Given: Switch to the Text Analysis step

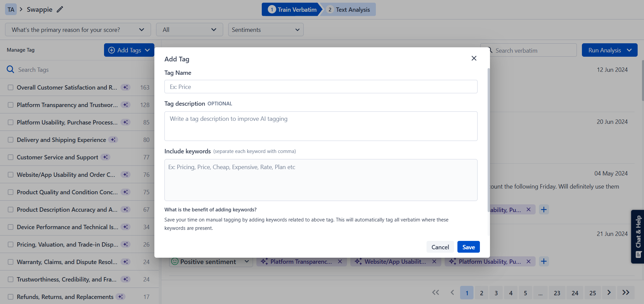Looking at the screenshot, I should 349,9.
